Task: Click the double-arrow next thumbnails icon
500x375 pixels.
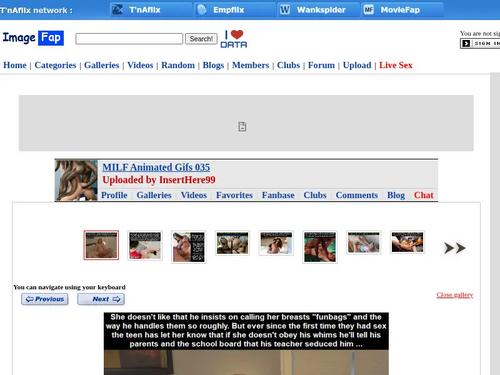Action: pyautogui.click(x=455, y=248)
